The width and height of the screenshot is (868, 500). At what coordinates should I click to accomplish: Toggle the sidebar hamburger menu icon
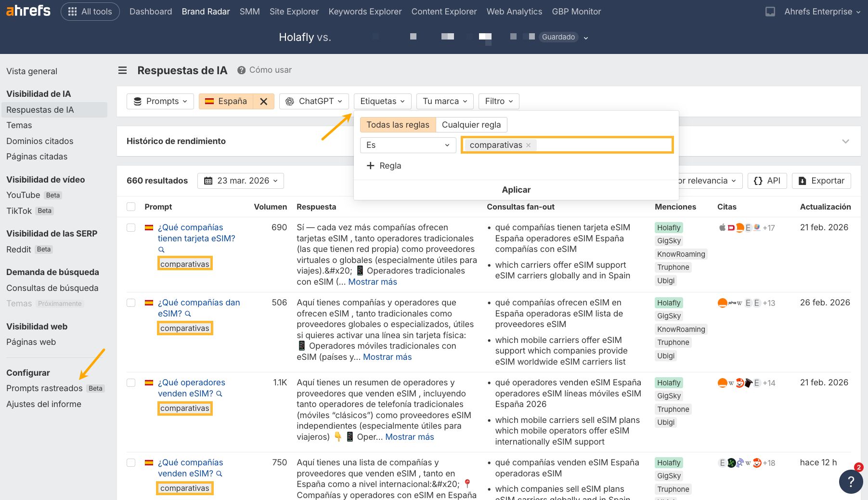pyautogui.click(x=123, y=70)
